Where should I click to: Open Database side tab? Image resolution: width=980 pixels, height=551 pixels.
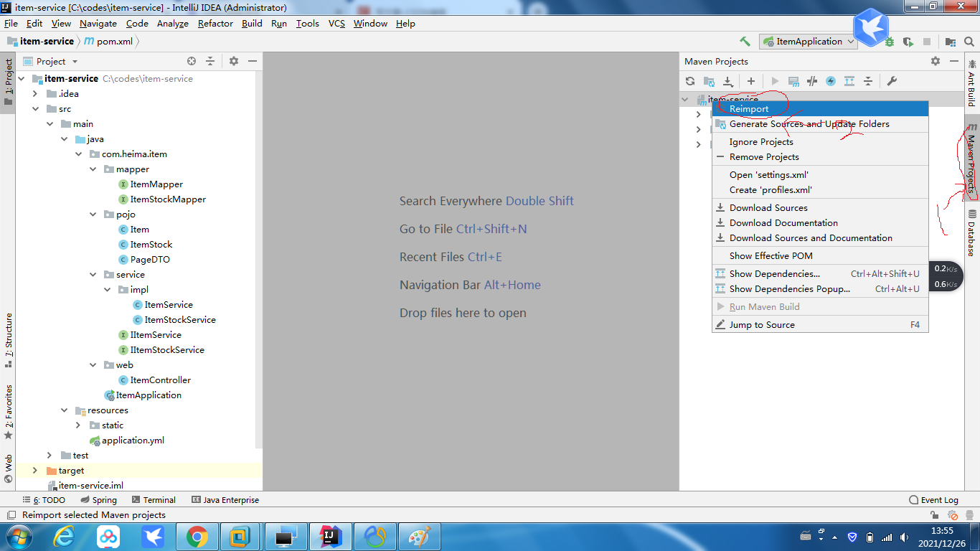pyautogui.click(x=971, y=233)
